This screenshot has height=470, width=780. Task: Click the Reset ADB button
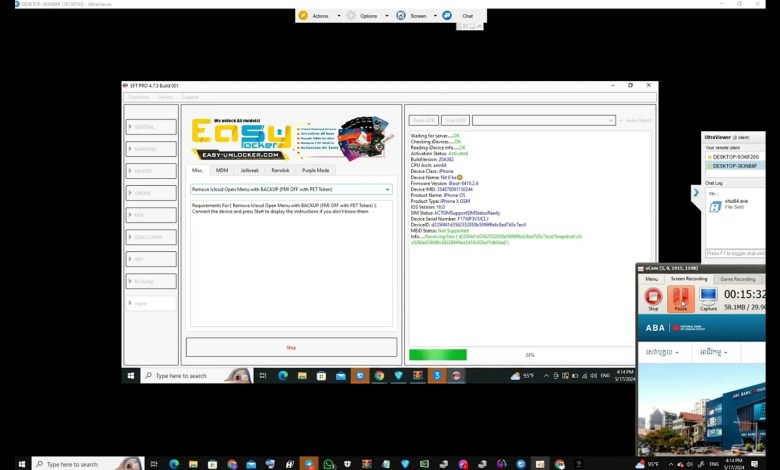424,120
